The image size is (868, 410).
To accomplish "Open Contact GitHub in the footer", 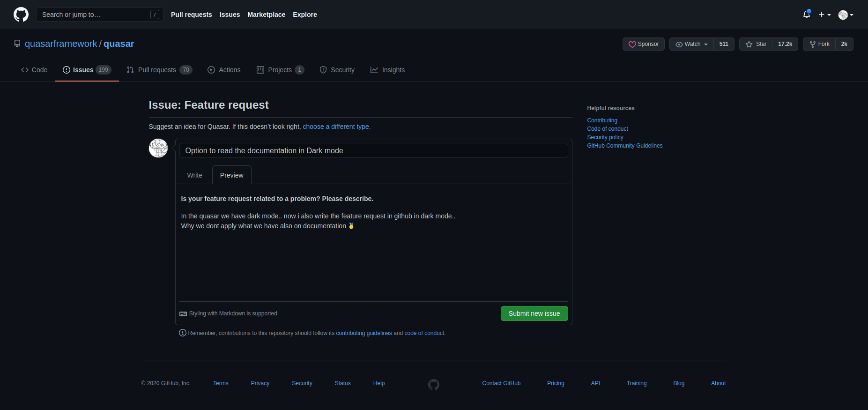I will click(x=501, y=383).
